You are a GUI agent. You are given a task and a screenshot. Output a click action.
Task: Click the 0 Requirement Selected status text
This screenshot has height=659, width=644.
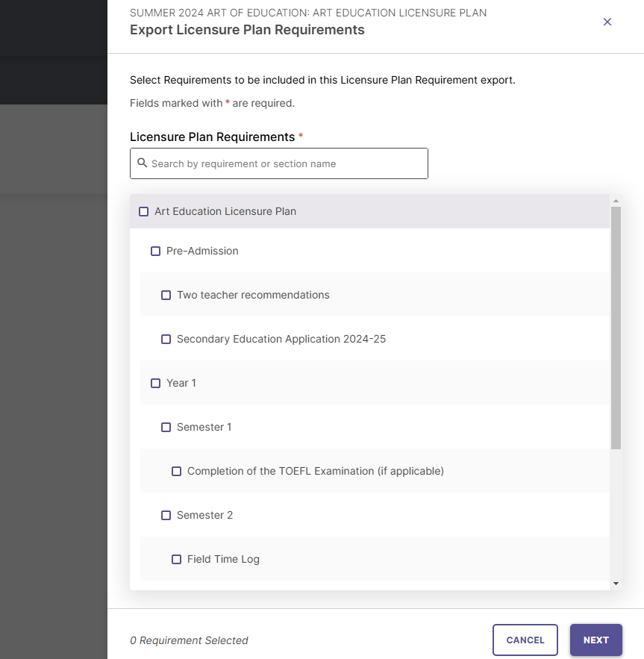coord(189,640)
